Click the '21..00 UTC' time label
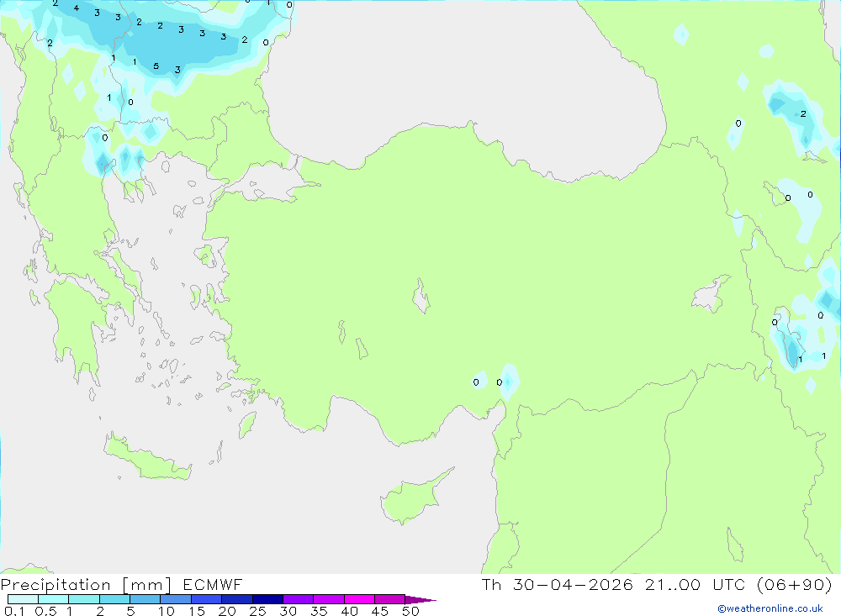Viewport: 841px width, 616px height. (x=696, y=584)
